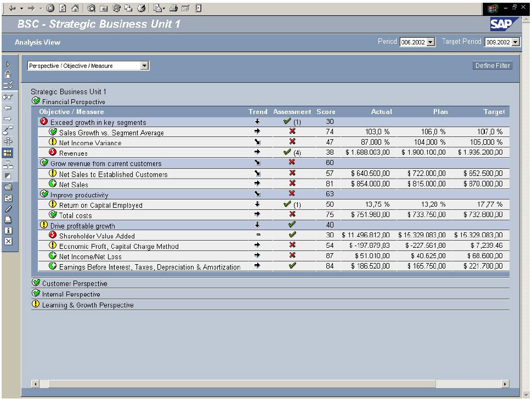Click the Refresh page icon
The image size is (532, 399).
pos(63,8)
